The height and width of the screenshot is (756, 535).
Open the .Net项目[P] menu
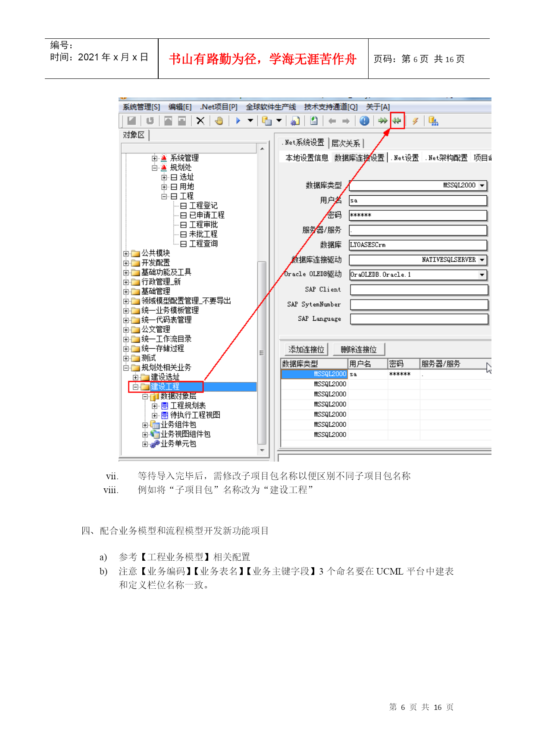219,107
